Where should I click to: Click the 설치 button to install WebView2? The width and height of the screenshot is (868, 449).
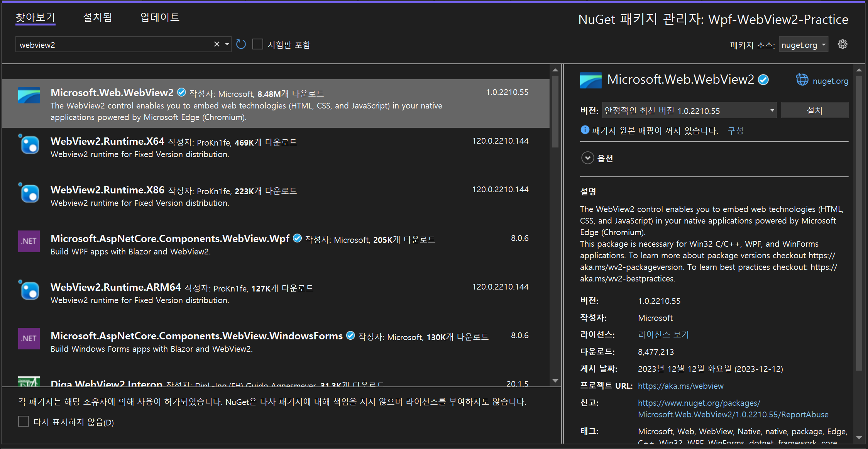coord(814,110)
